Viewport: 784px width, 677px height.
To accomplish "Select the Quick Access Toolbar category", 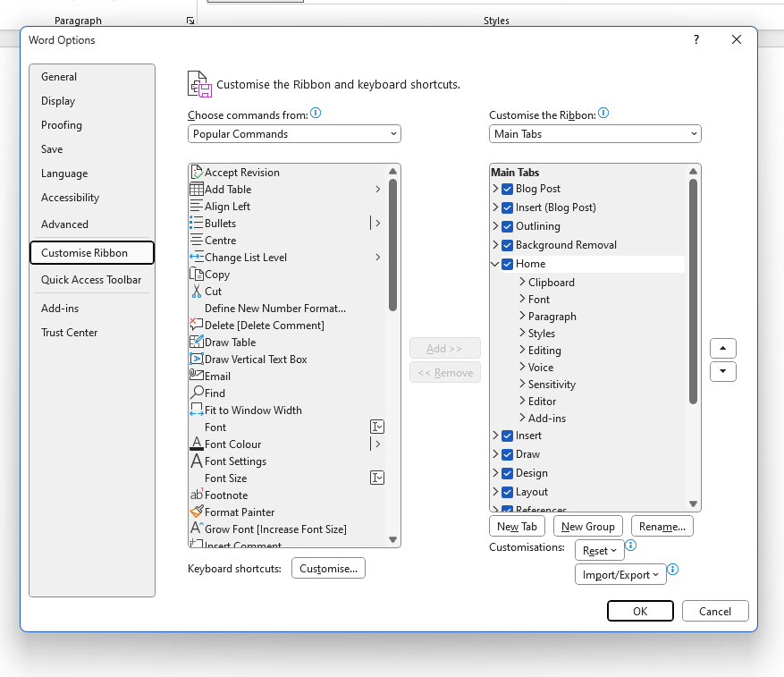I will pos(91,280).
